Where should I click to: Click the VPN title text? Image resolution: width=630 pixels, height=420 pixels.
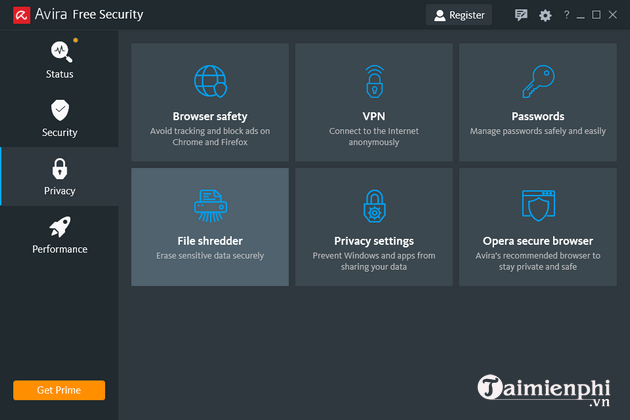[x=374, y=116]
